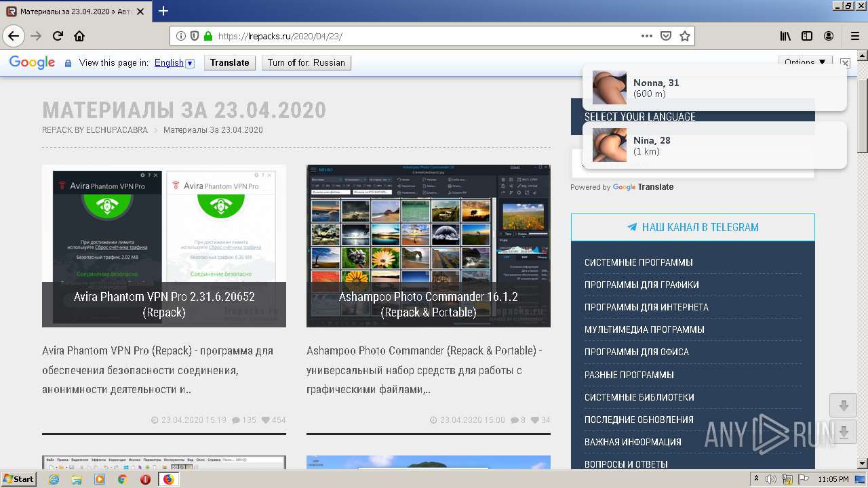Open Opera from taskbar
This screenshot has height=488, width=868.
tap(145, 479)
